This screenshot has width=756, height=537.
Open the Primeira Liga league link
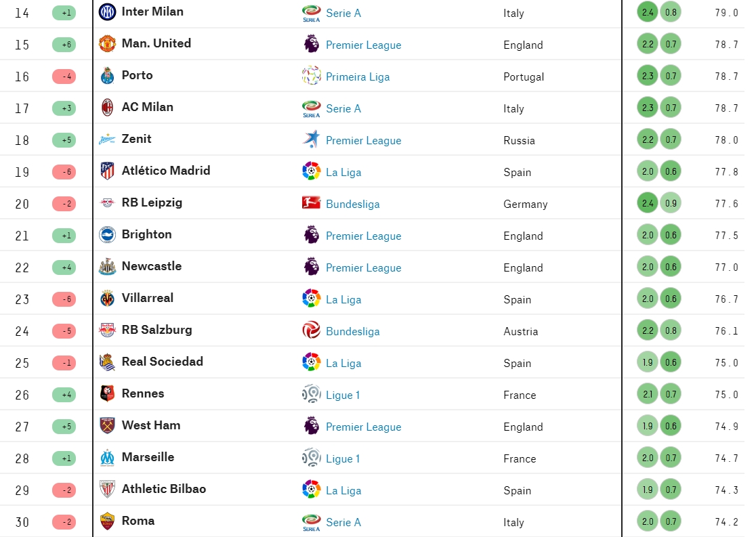358,77
